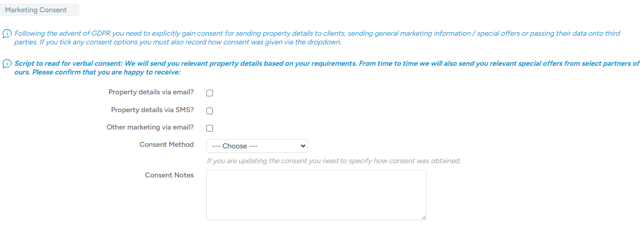This screenshot has width=644, height=232.
Task: Click the chevron arrow on the Consent Method select
Action: click(x=303, y=146)
